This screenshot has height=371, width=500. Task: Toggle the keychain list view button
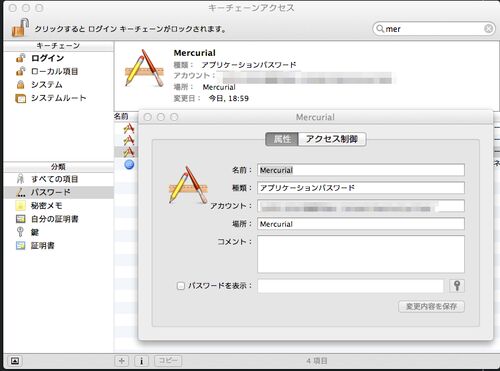pos(15,361)
